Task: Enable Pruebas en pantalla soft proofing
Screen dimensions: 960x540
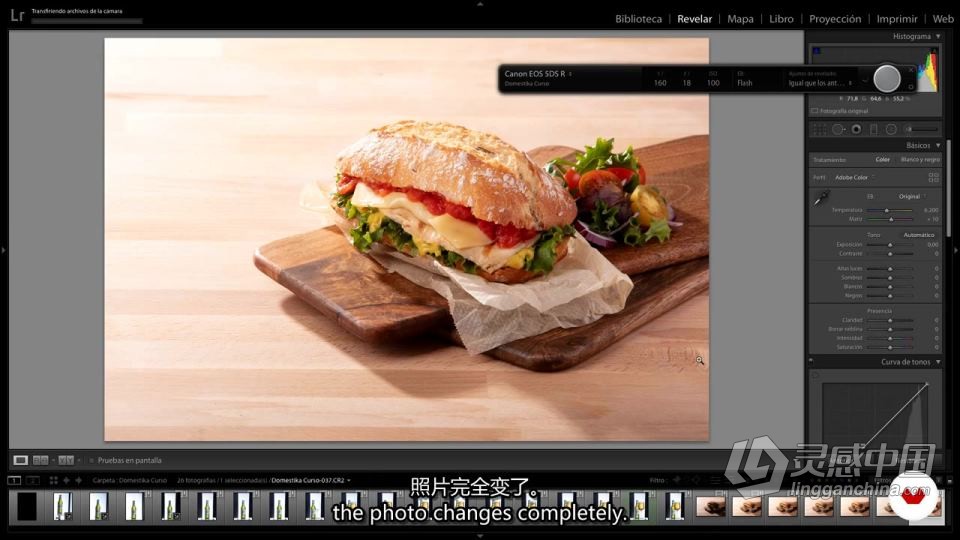Action: pyautogui.click(x=92, y=460)
